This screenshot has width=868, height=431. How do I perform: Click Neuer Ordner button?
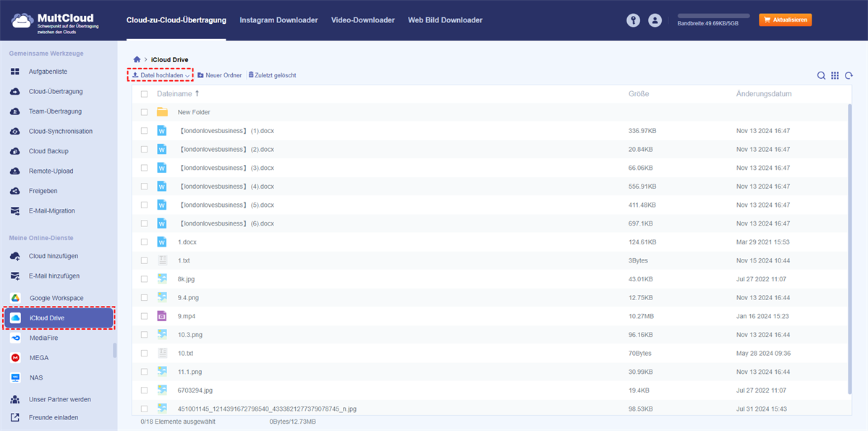click(x=219, y=75)
